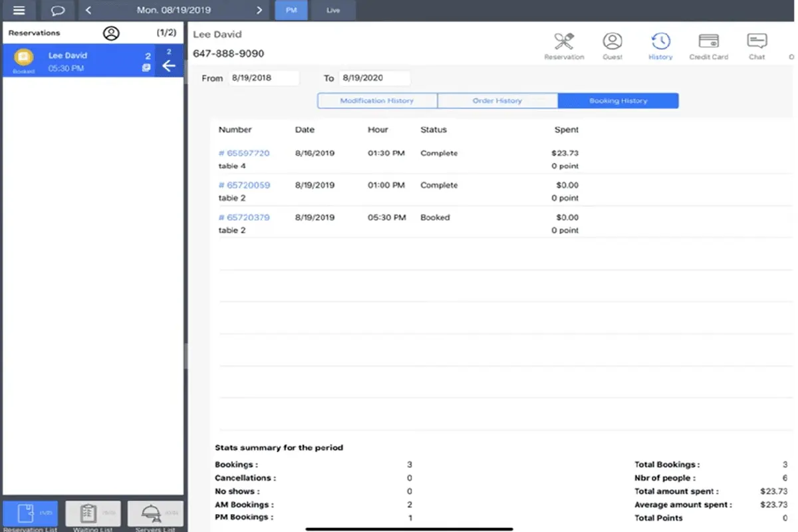Open the chat bubble in top bar
Viewport: 798px width, 532px height.
58,10
